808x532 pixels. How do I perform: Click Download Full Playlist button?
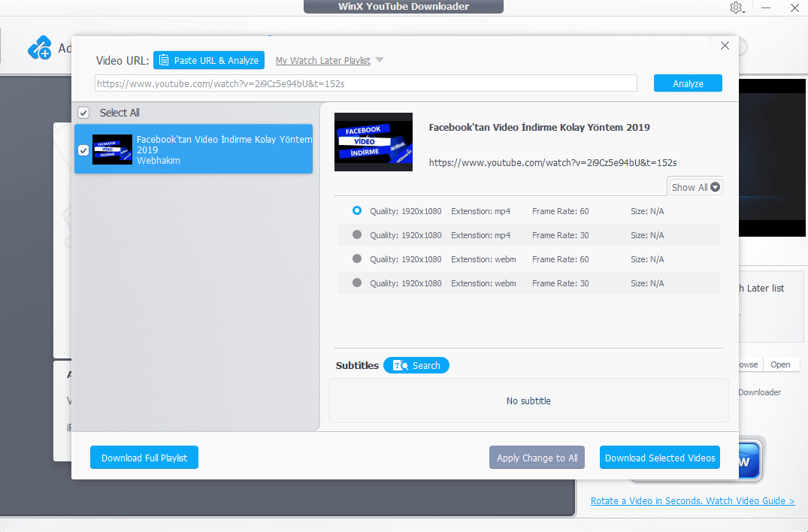[144, 458]
